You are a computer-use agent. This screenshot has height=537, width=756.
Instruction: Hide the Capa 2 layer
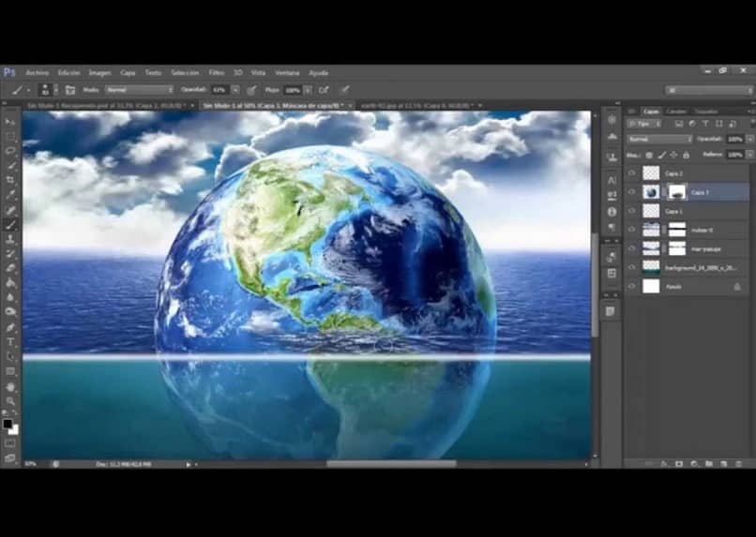[632, 173]
